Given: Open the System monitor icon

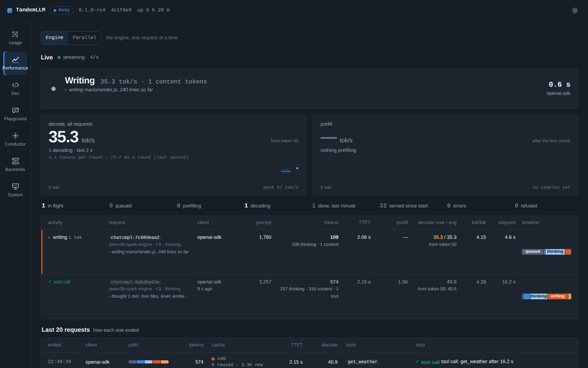Looking at the screenshot, I should tap(15, 186).
